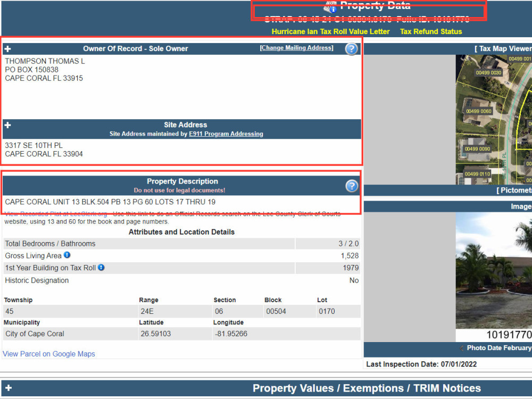Image resolution: width=532 pixels, height=399 pixels.
Task: Click parcel label 00499 0110 on map
Action: [477, 174]
